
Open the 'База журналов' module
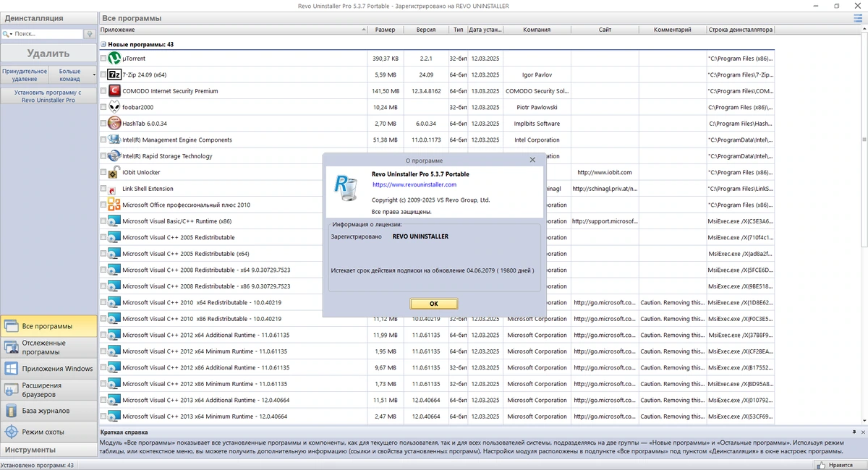48,411
